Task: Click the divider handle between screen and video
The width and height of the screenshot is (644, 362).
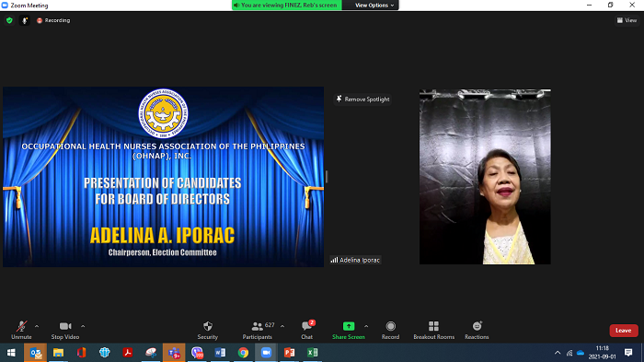Action: point(327,177)
